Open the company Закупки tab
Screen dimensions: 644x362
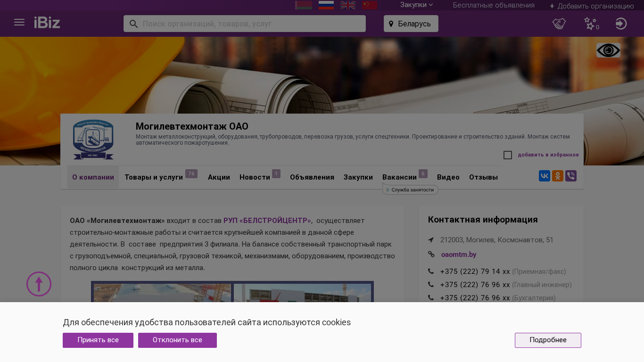tap(358, 177)
